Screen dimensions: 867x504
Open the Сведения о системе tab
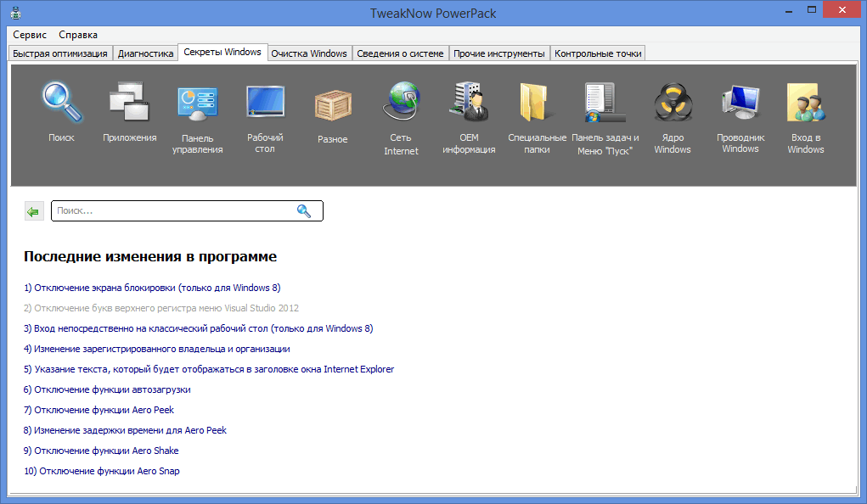pos(400,53)
